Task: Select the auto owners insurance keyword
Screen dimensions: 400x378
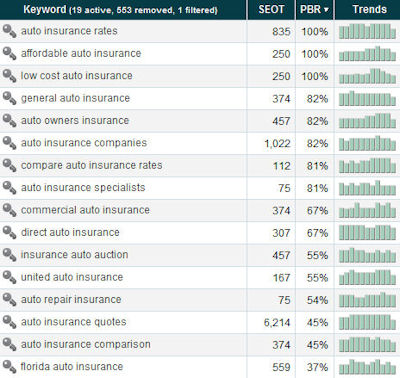Action: (75, 120)
